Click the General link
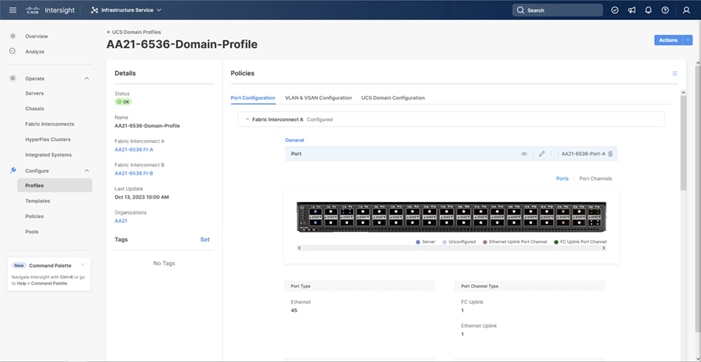The height and width of the screenshot is (362, 701). point(295,140)
